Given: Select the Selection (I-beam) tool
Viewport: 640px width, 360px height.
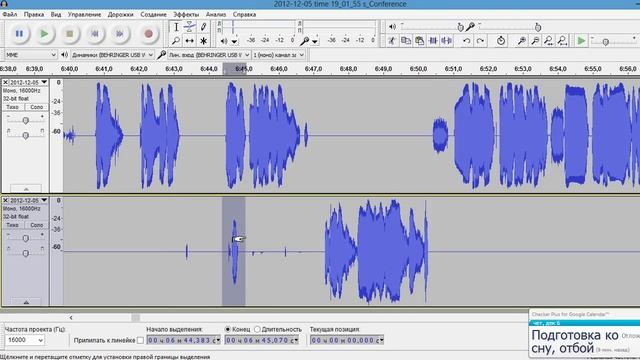Looking at the screenshot, I should tap(176, 27).
